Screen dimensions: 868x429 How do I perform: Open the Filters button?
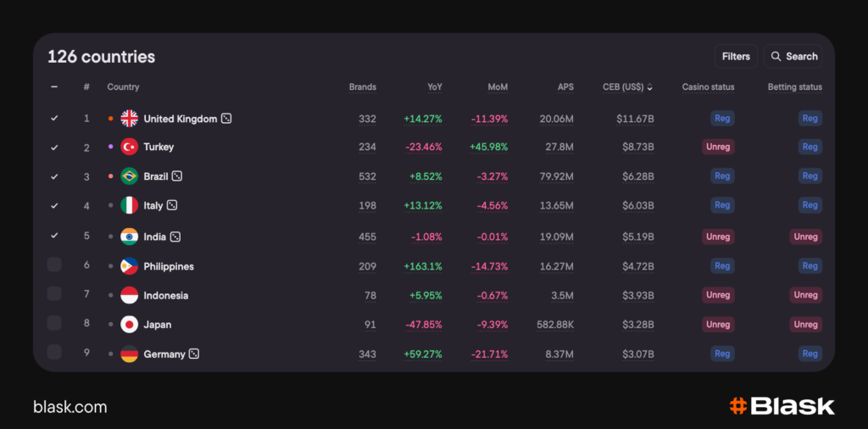[x=735, y=57]
